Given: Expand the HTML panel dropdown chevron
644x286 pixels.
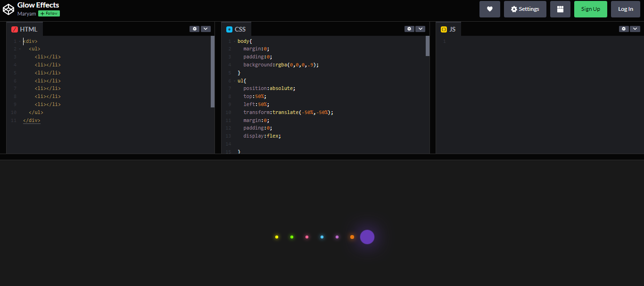Looking at the screenshot, I should point(206,29).
